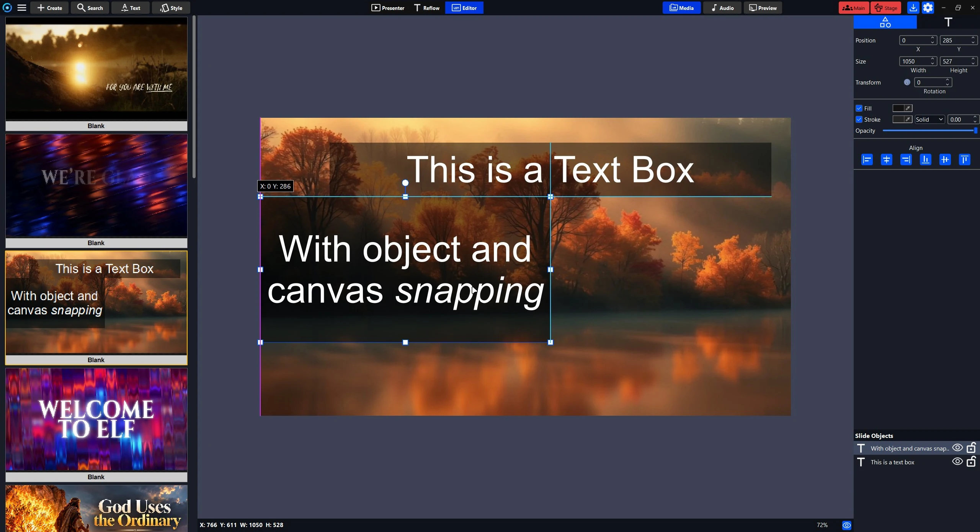Screen dimensions: 980x532
Task: Align object to bottom edge
Action: [x=925, y=159]
